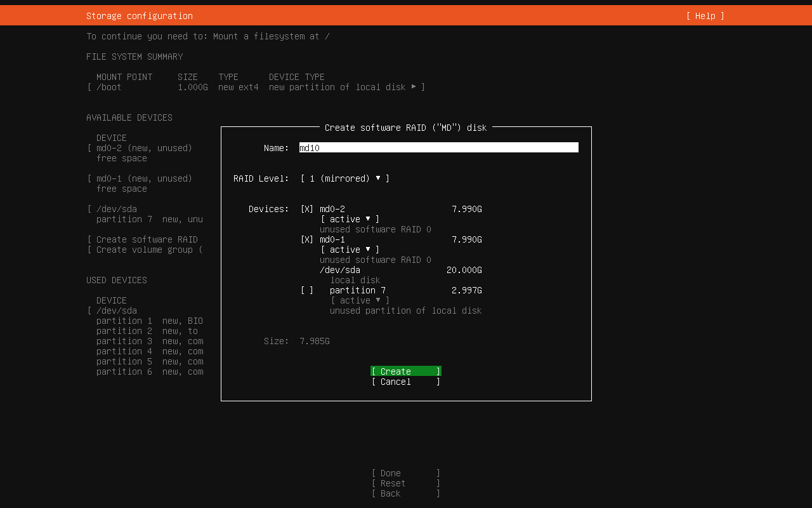Select the Done button at bottom
This screenshot has width=812, height=508.
pos(405,473)
